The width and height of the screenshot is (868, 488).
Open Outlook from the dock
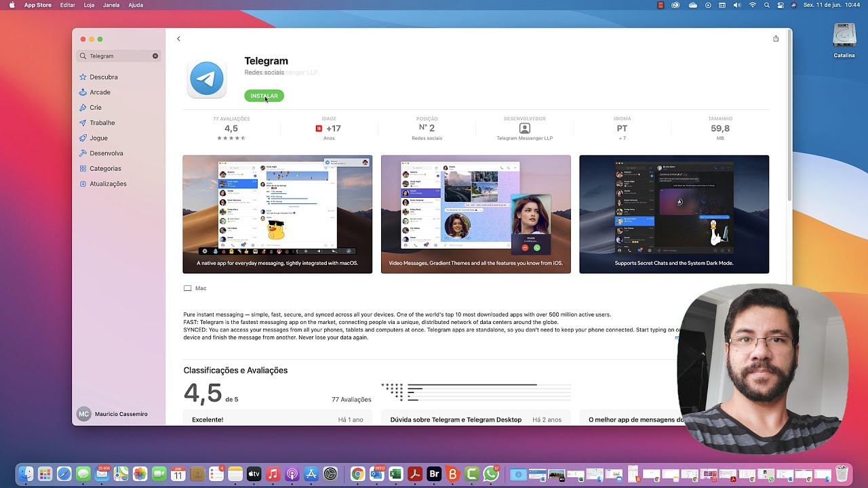pos(377,474)
